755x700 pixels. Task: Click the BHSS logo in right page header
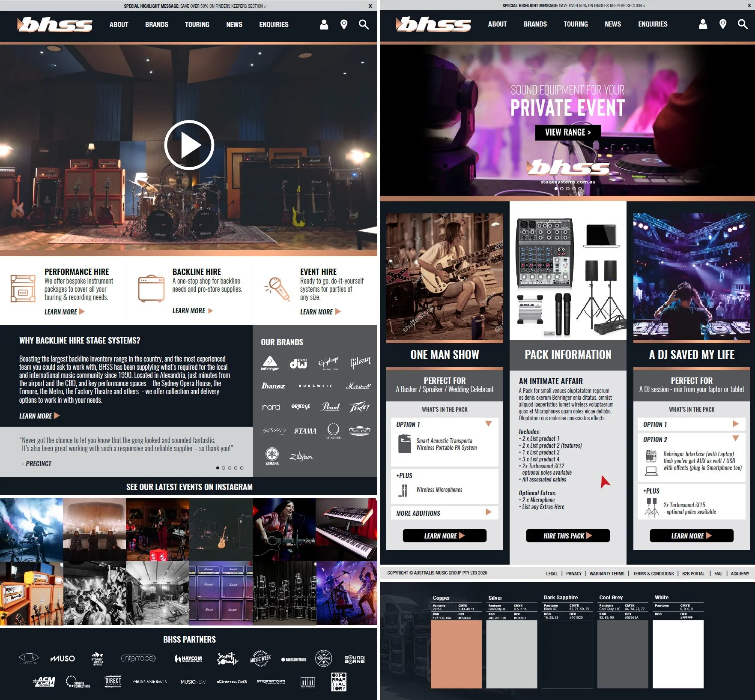tap(433, 24)
